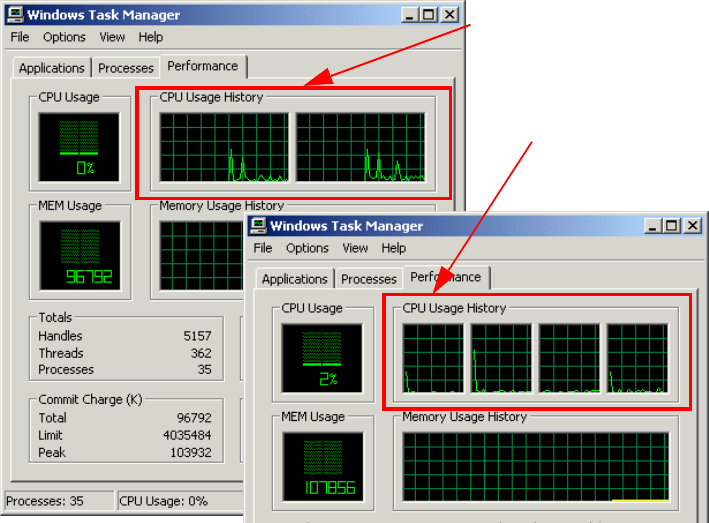Click second CPU history graph in front window

501,358
